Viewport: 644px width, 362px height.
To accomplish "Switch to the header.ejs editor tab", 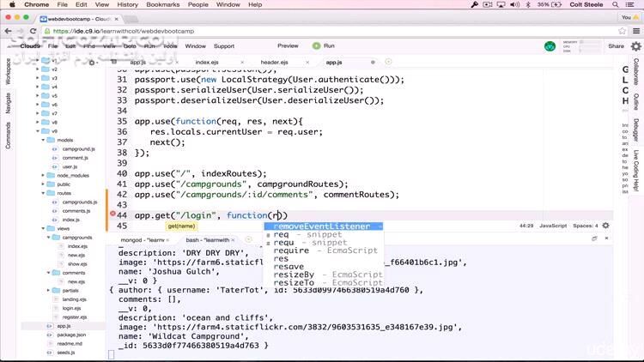I will click(274, 62).
